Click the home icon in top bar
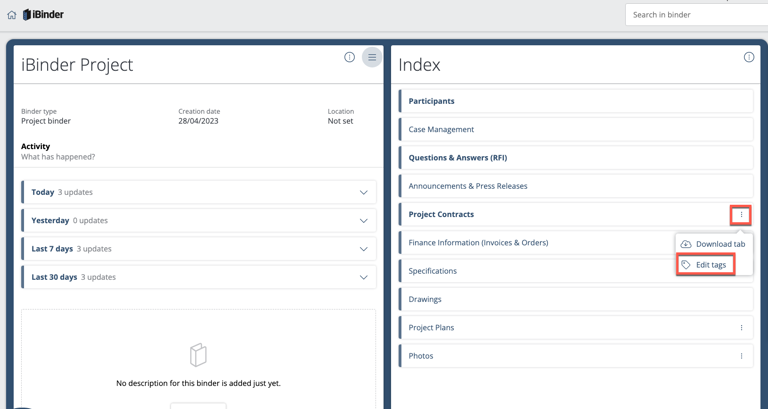 (12, 15)
